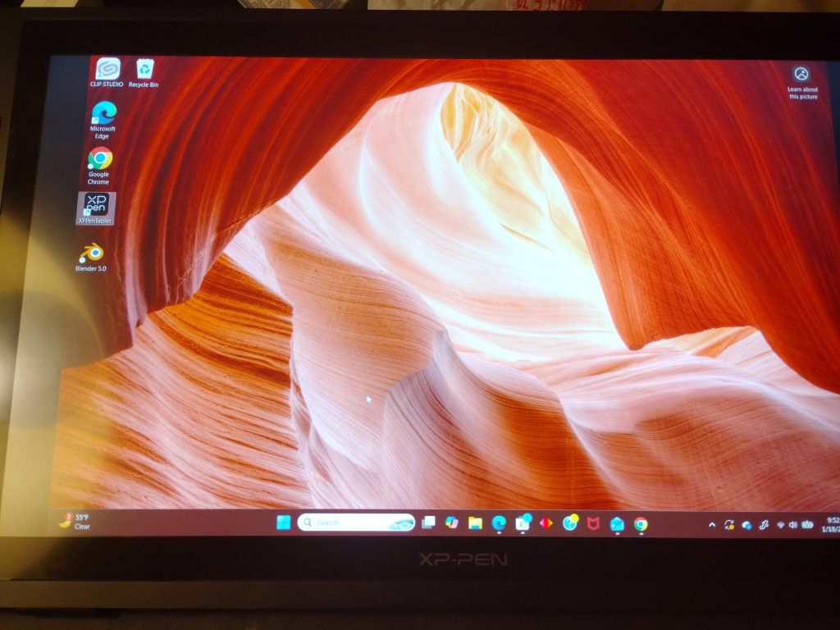Click the taskbar Search box
The height and width of the screenshot is (630, 840).
coord(356,523)
